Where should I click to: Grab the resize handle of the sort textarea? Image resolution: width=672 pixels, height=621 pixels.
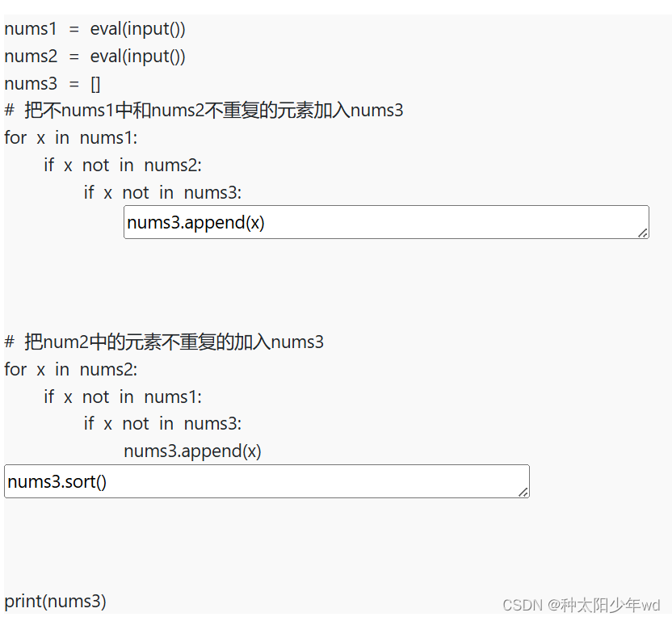coord(523,492)
